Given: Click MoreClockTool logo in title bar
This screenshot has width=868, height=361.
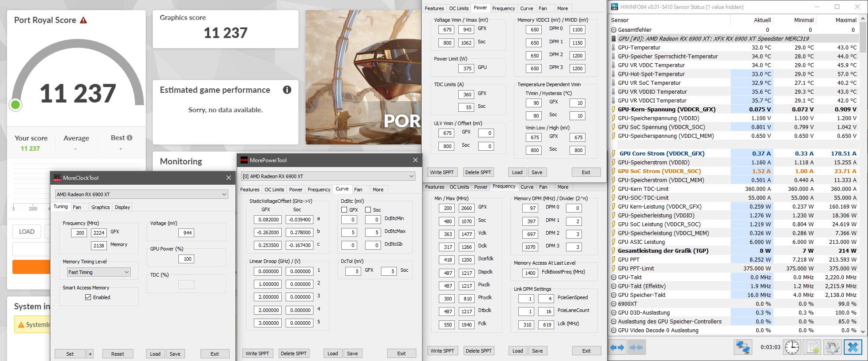Looking at the screenshot, I should click(x=57, y=178).
